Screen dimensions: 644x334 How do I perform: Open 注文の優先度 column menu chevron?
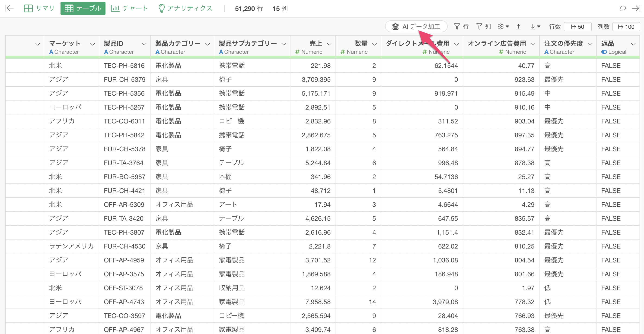click(x=590, y=44)
